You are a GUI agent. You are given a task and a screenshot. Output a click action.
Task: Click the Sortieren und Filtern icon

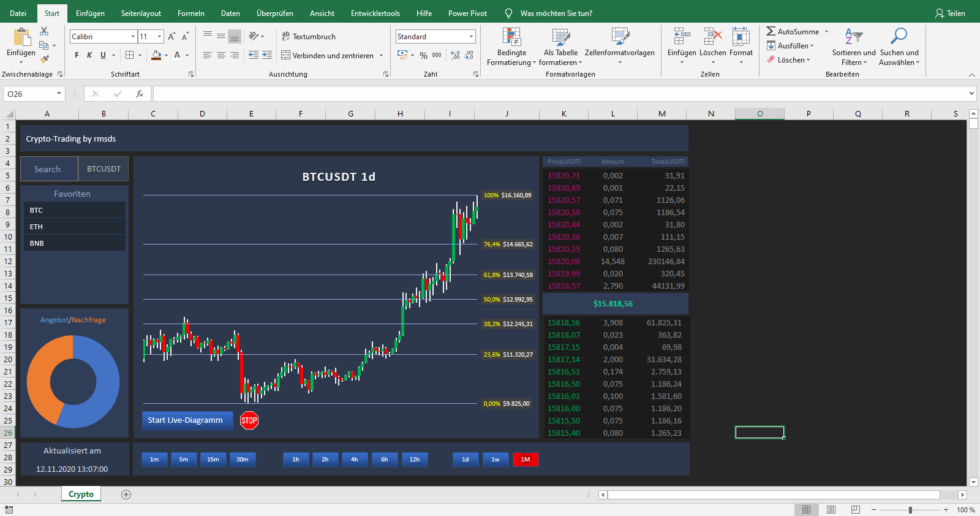tap(853, 36)
